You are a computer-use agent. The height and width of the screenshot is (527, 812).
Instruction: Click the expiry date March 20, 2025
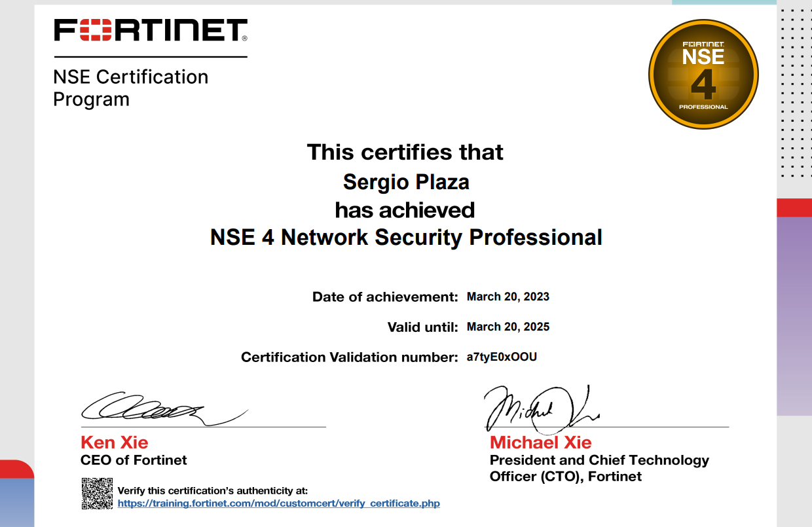pos(507,327)
